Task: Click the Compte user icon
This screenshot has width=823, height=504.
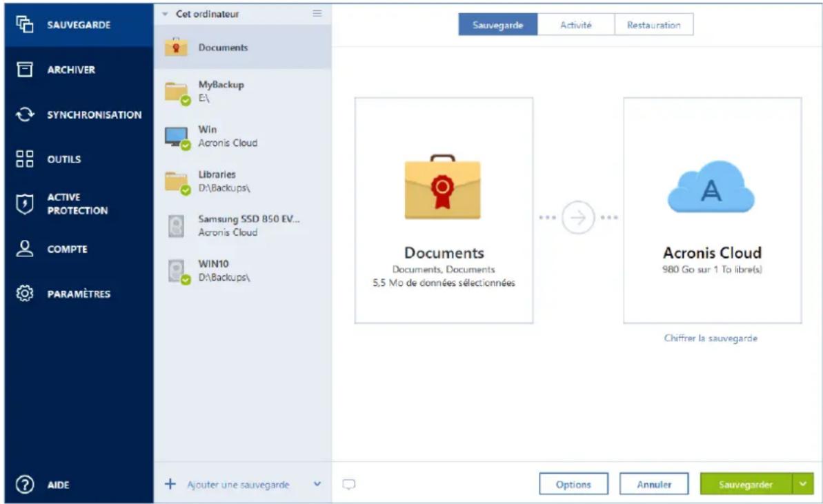Action: click(25, 249)
